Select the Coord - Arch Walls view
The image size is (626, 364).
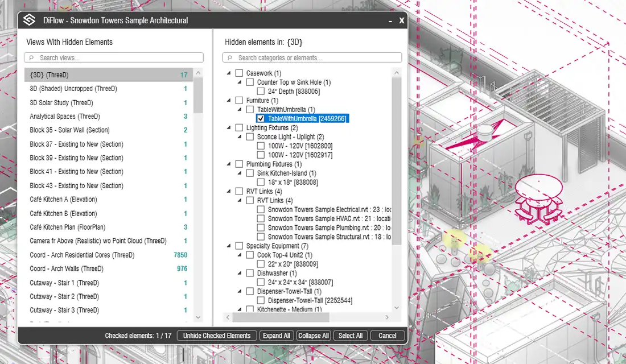point(67,269)
